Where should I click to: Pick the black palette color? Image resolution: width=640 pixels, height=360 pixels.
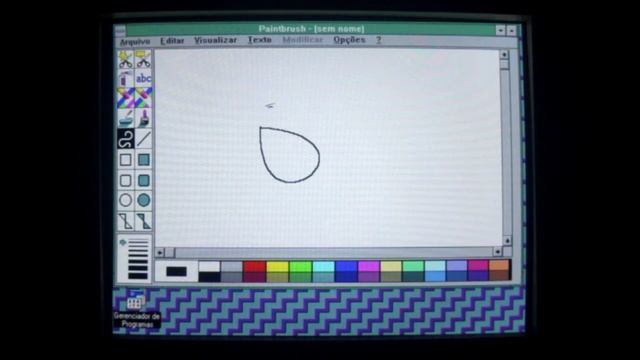click(209, 277)
